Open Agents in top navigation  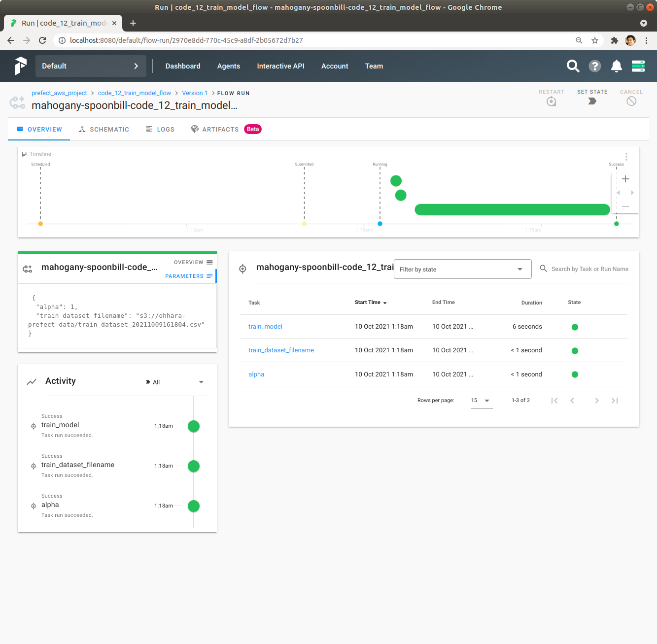point(229,66)
